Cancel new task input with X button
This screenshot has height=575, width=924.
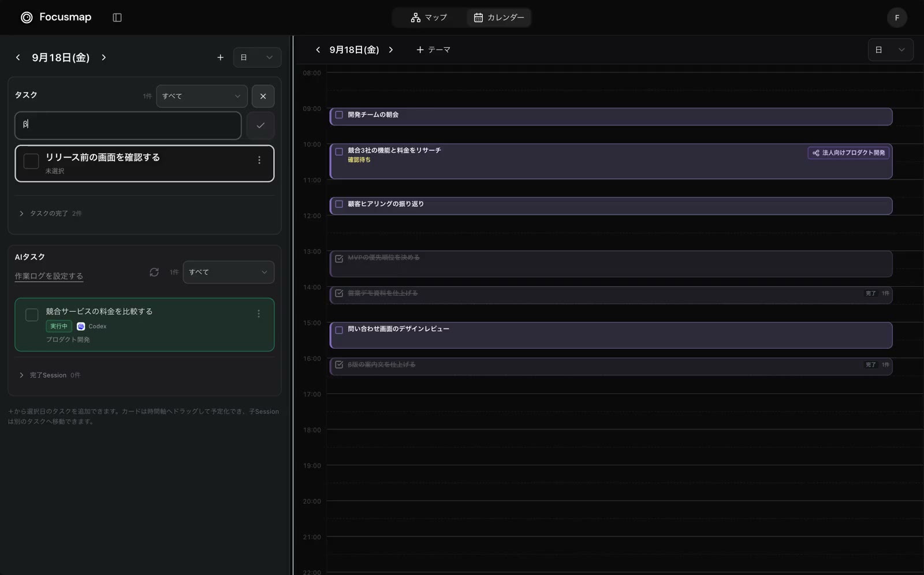click(263, 96)
